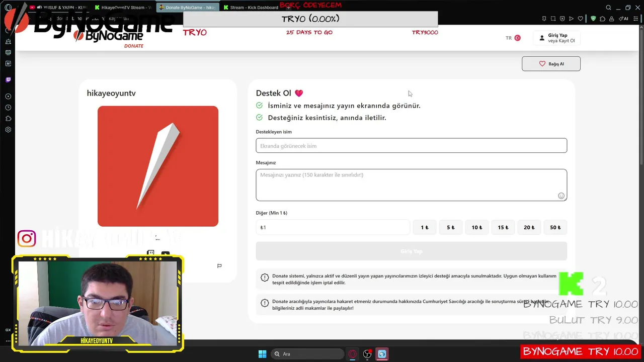Open the extensions cube in the left sidebar
Viewport: 644px width, 362px height.
pyautogui.click(x=8, y=119)
